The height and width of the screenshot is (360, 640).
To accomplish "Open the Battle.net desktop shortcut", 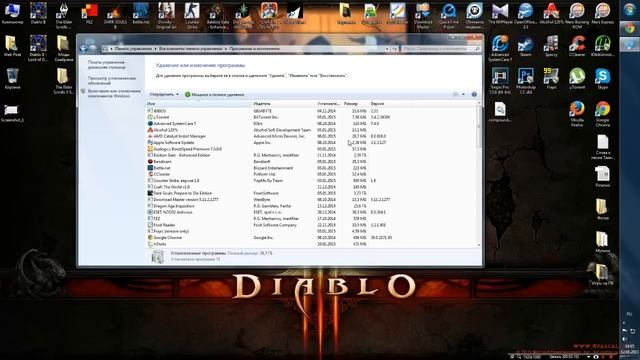I will (x=141, y=13).
